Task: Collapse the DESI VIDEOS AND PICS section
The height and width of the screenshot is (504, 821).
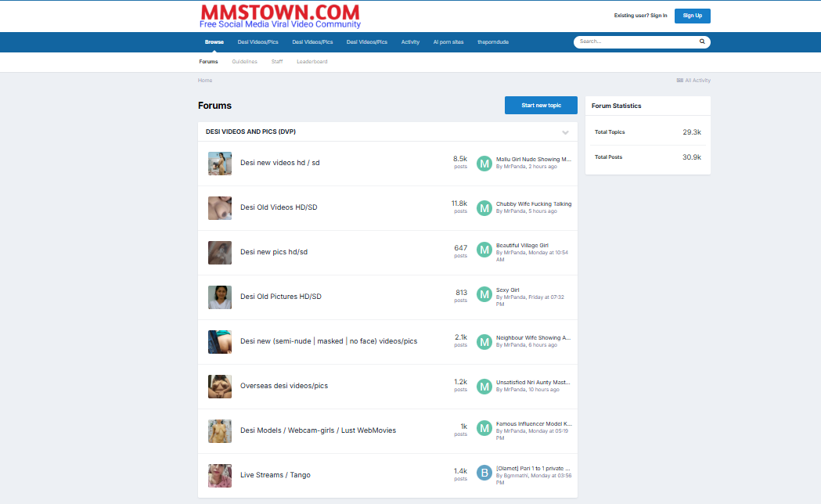Action: [x=565, y=132]
